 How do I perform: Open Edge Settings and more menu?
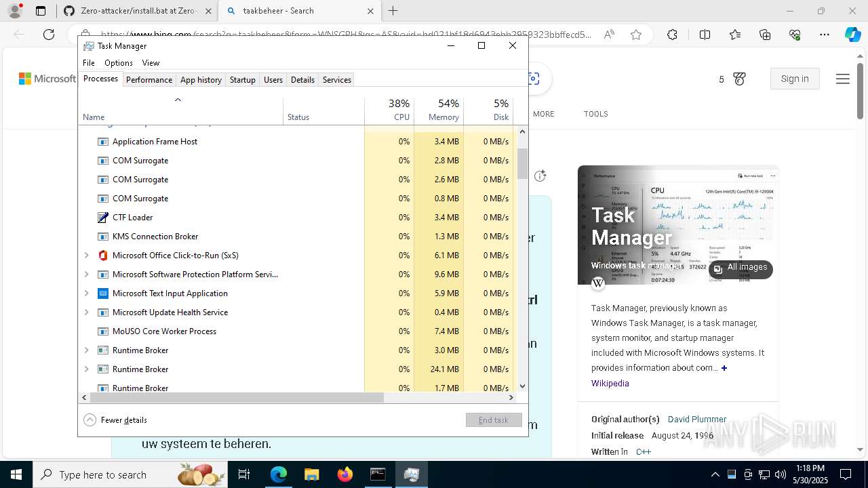825,35
